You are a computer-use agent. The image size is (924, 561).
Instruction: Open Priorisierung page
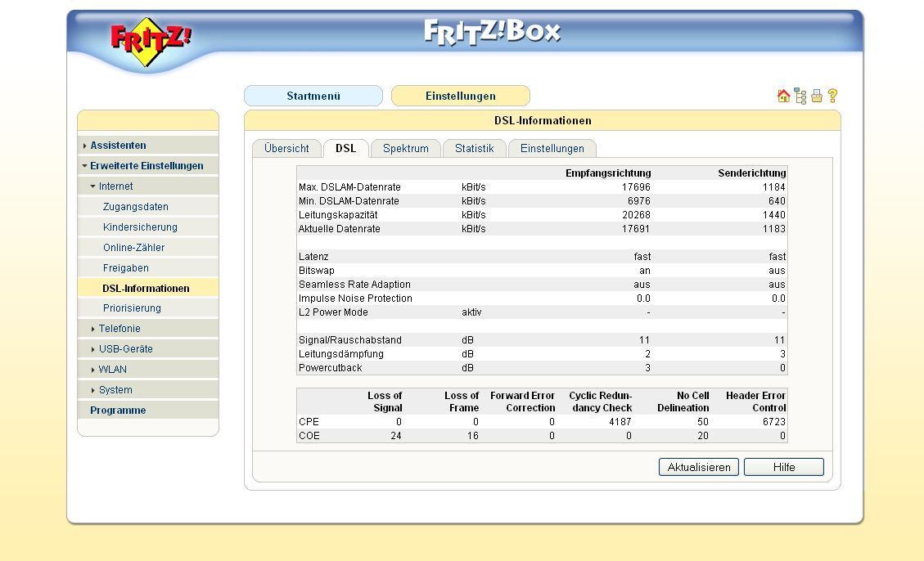[x=132, y=307]
